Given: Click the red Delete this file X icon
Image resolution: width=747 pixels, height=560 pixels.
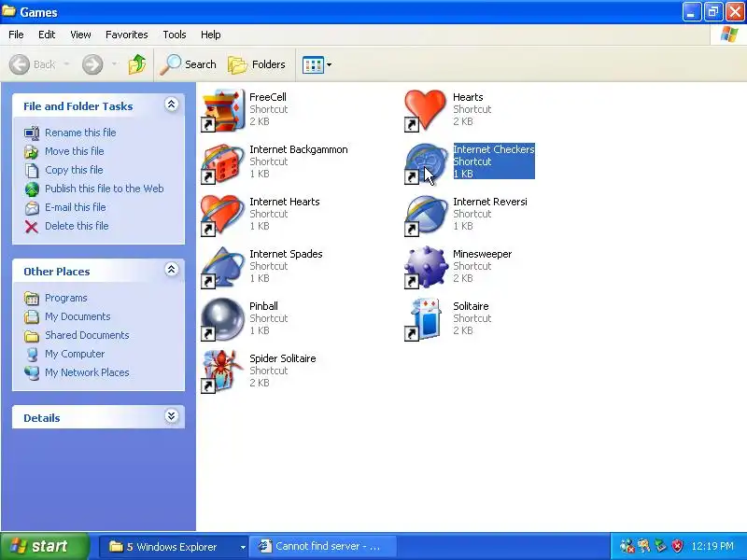Looking at the screenshot, I should coord(32,226).
